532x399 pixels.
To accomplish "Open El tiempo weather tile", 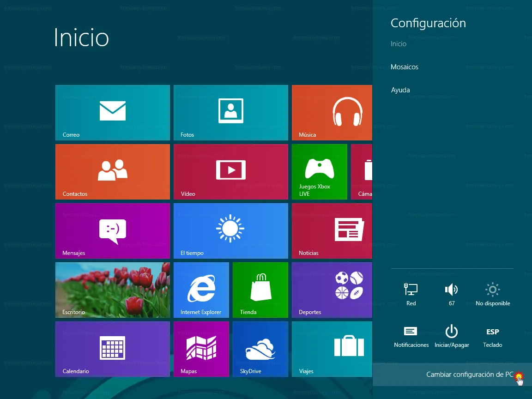I will [231, 231].
